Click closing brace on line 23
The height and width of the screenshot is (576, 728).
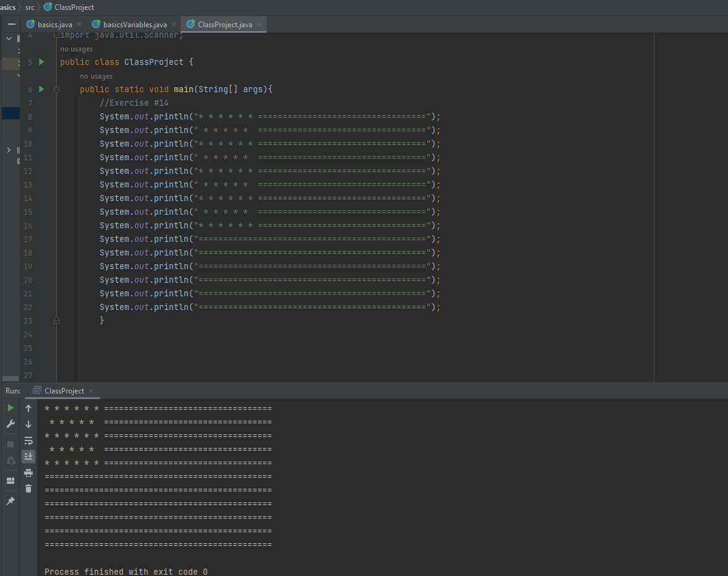coord(101,320)
